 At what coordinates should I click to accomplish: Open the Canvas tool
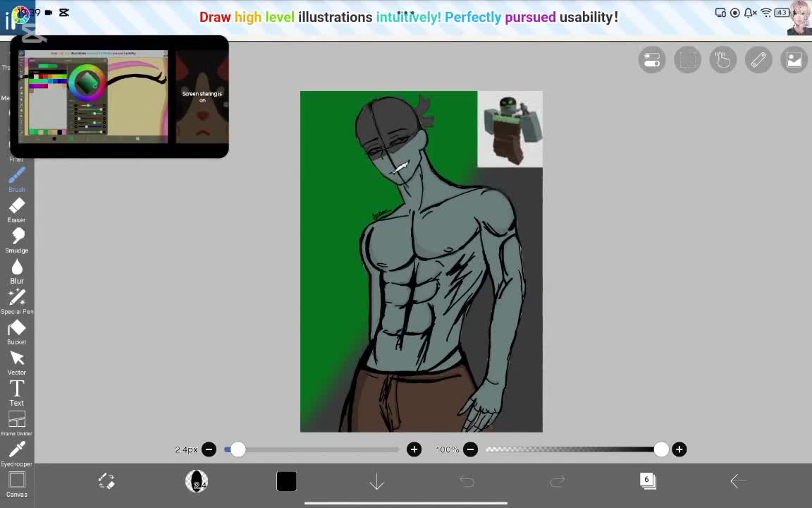[17, 485]
